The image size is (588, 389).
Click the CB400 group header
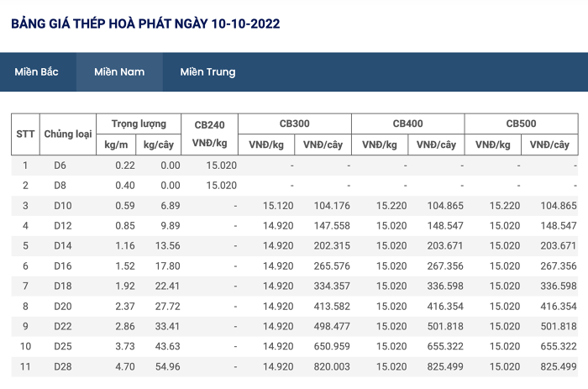tap(408, 124)
